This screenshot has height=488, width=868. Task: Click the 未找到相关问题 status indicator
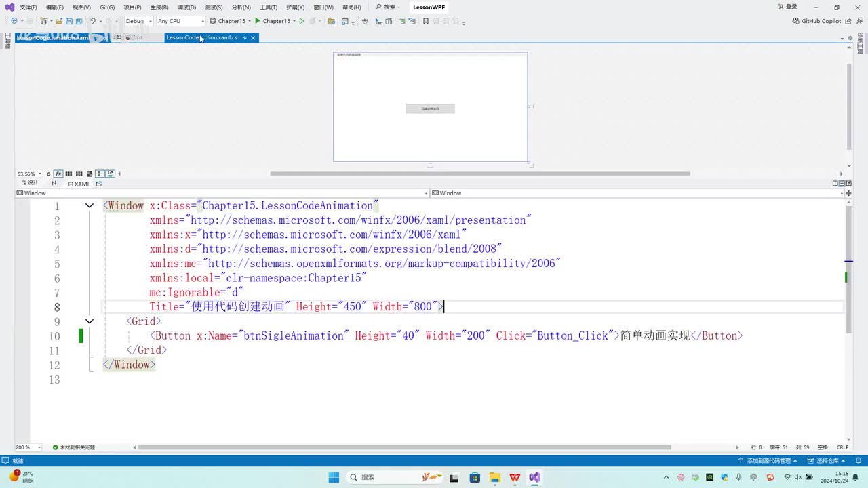tap(74, 447)
